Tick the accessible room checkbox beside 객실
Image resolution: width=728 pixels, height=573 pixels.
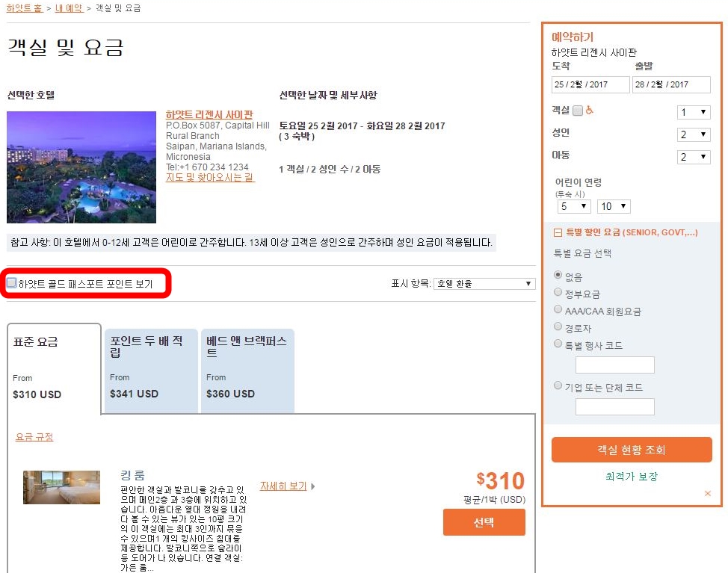tap(578, 111)
